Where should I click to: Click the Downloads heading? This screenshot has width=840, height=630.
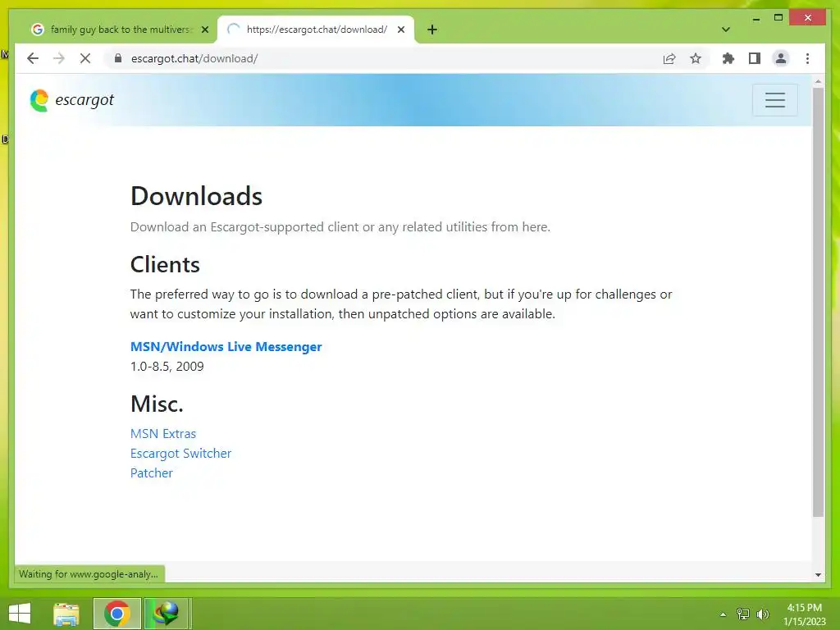pyautogui.click(x=196, y=196)
